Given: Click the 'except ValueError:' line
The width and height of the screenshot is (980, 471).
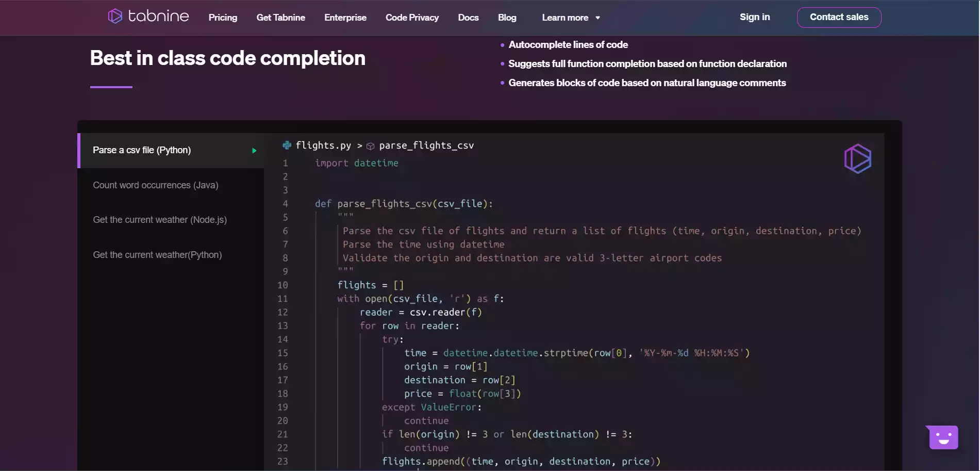Looking at the screenshot, I should (x=431, y=407).
